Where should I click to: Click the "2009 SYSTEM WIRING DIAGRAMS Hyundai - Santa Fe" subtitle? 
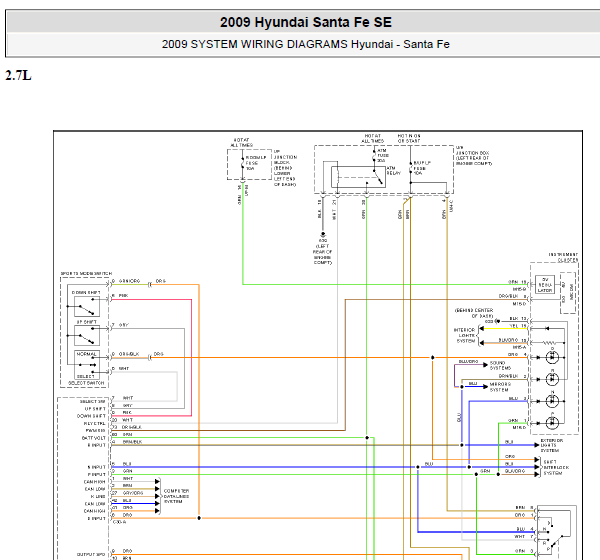(x=305, y=44)
